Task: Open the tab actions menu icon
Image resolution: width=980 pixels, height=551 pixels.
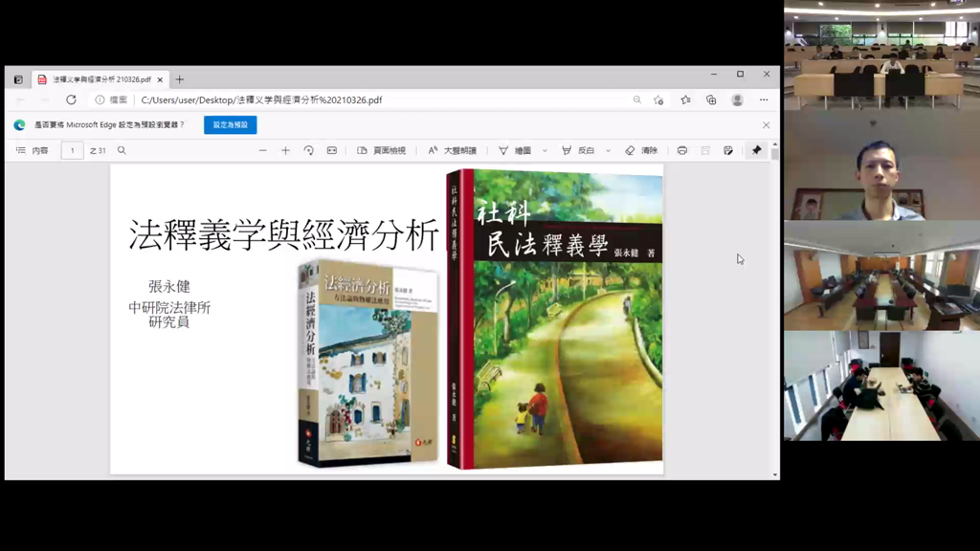Action: 18,80
